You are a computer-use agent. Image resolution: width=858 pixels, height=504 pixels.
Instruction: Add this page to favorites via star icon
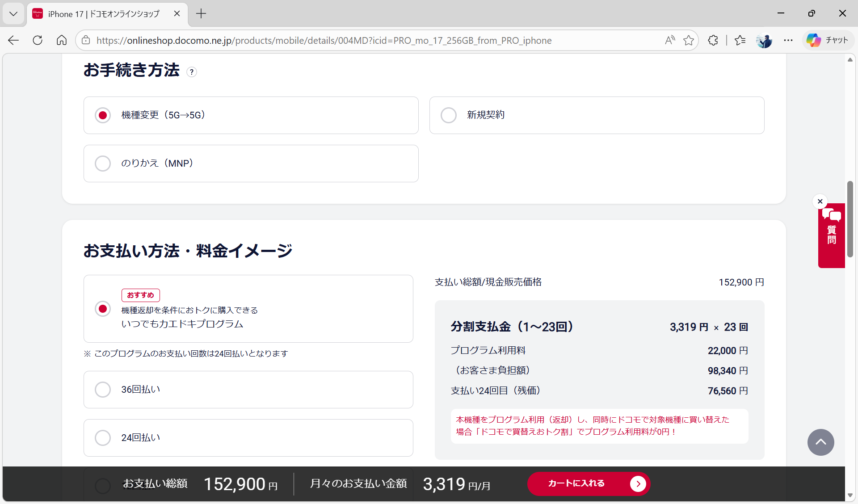[688, 40]
